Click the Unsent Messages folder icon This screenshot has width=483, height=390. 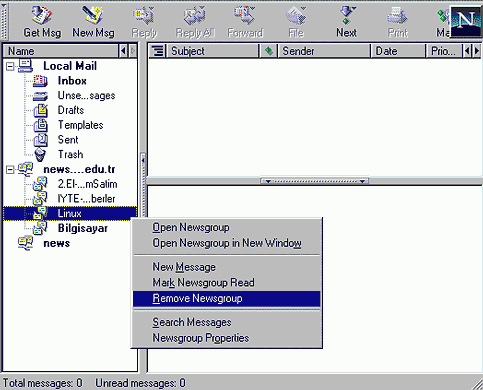pyautogui.click(x=41, y=96)
